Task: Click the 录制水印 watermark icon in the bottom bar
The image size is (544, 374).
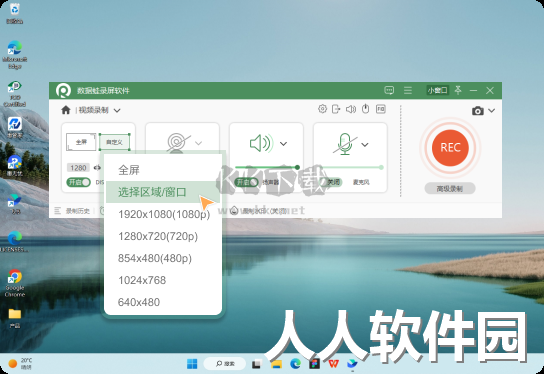Action: [x=234, y=210]
